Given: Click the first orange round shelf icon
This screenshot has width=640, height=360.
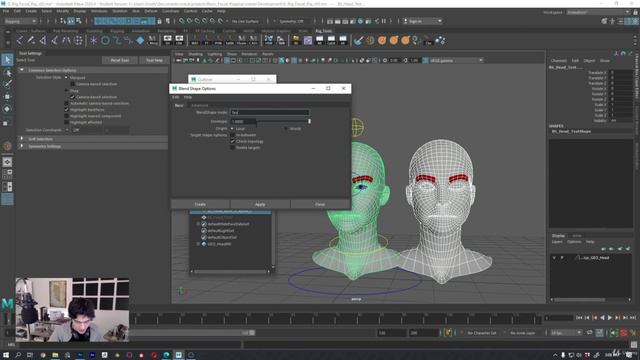Looking at the screenshot, I should coord(382,40).
